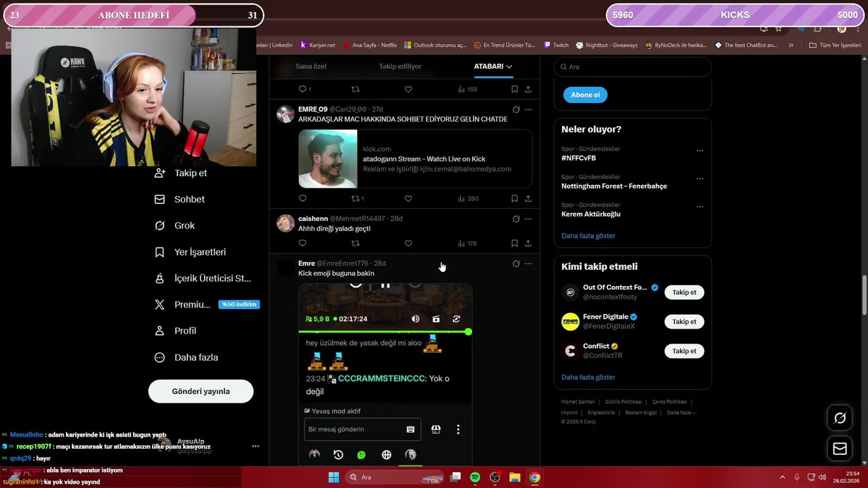The image size is (868, 488).
Task: Reply to caishenn's tweet
Action: [x=302, y=243]
